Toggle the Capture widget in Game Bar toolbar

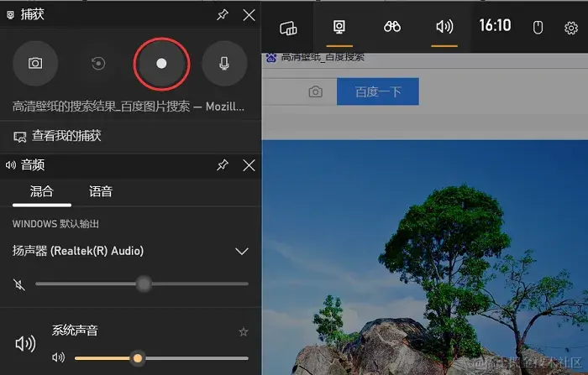pyautogui.click(x=339, y=27)
